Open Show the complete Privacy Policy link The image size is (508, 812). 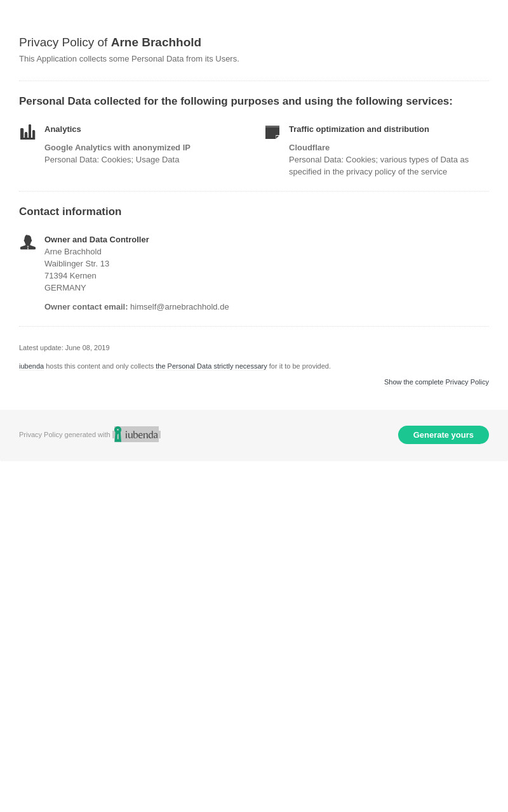click(436, 382)
